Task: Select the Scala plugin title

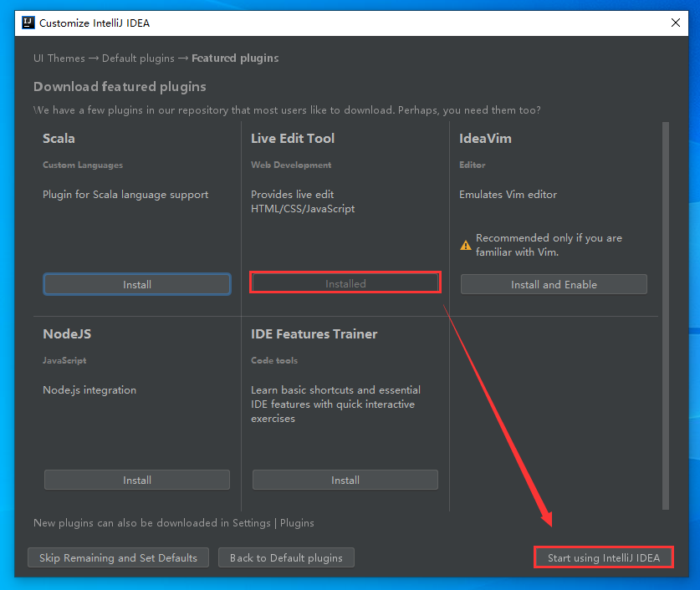Action: (59, 138)
